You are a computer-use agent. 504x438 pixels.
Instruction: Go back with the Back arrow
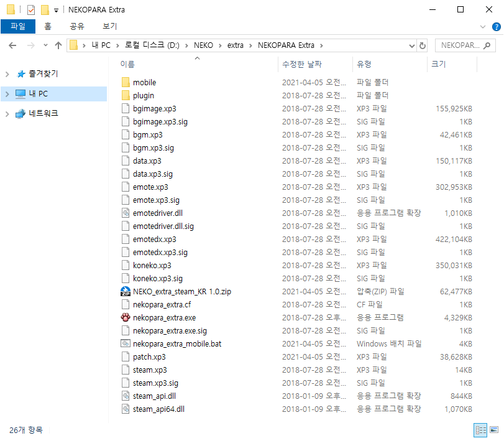coord(12,45)
